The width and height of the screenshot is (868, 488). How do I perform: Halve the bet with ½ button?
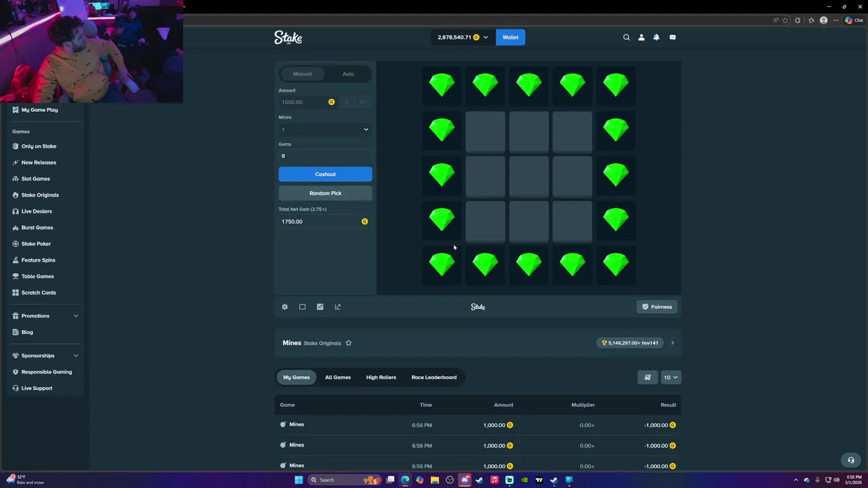(347, 102)
